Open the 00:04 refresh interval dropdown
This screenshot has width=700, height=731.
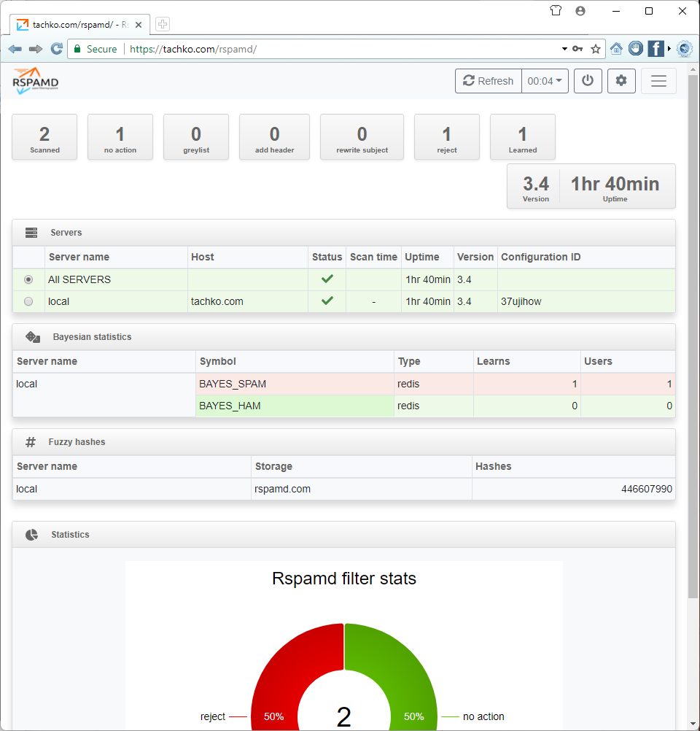[545, 81]
